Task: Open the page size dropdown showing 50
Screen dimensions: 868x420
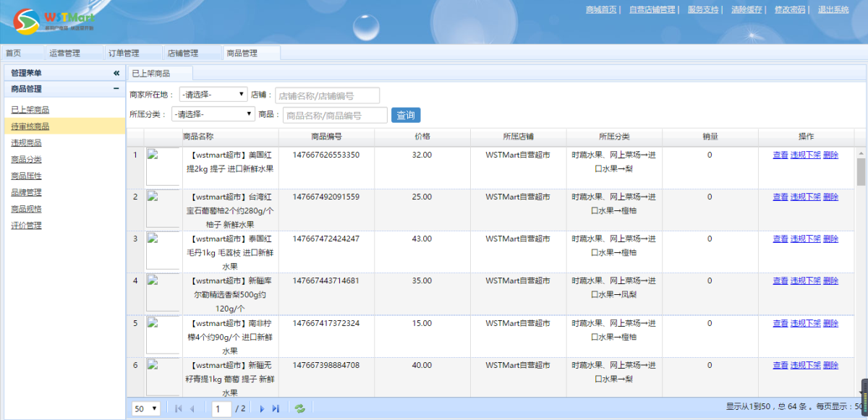Action: (146, 408)
